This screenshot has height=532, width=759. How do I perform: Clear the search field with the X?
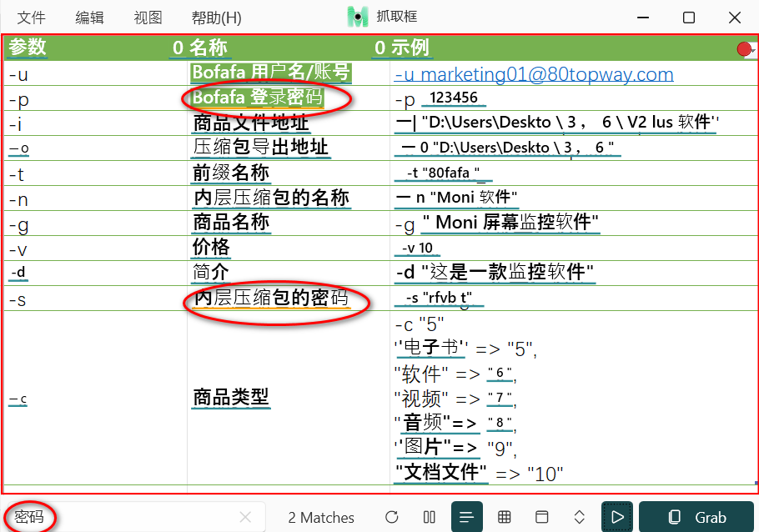pyautogui.click(x=245, y=518)
